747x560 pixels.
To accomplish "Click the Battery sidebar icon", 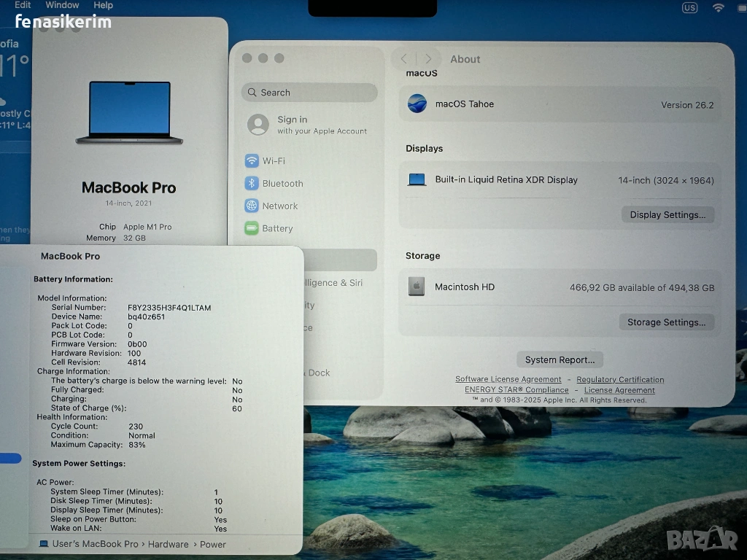I will 252,228.
